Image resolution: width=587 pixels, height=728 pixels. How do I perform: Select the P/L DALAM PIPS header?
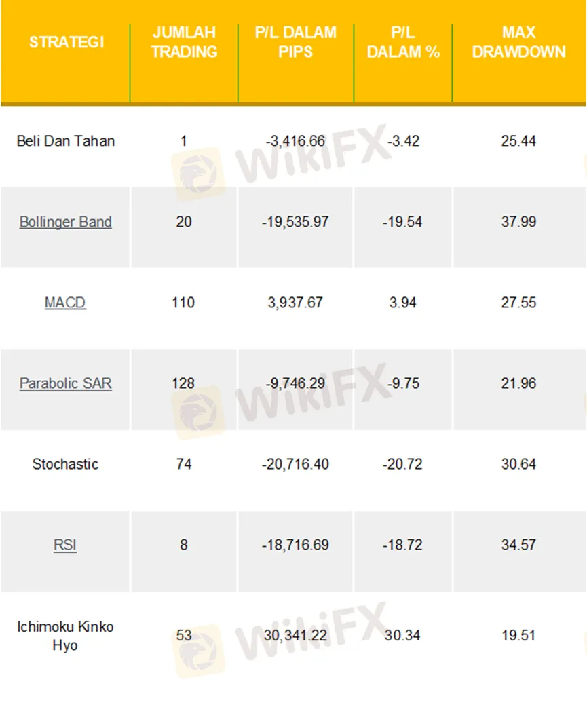pyautogui.click(x=295, y=42)
